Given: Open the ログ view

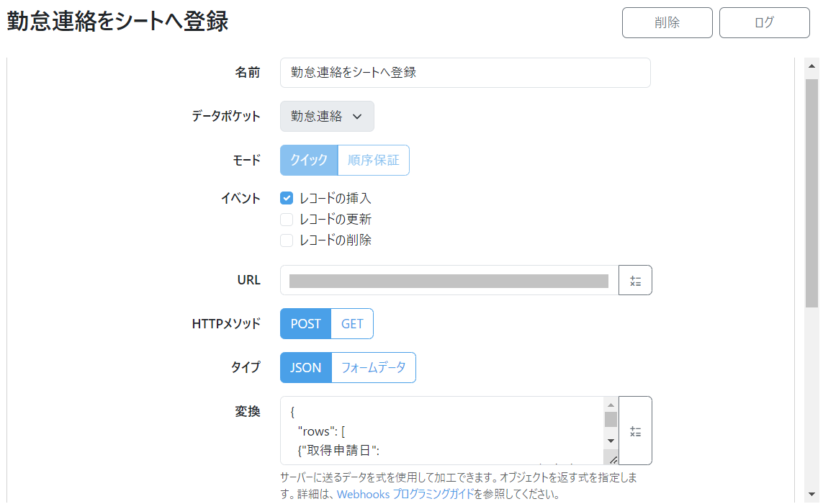Looking at the screenshot, I should pos(764,22).
